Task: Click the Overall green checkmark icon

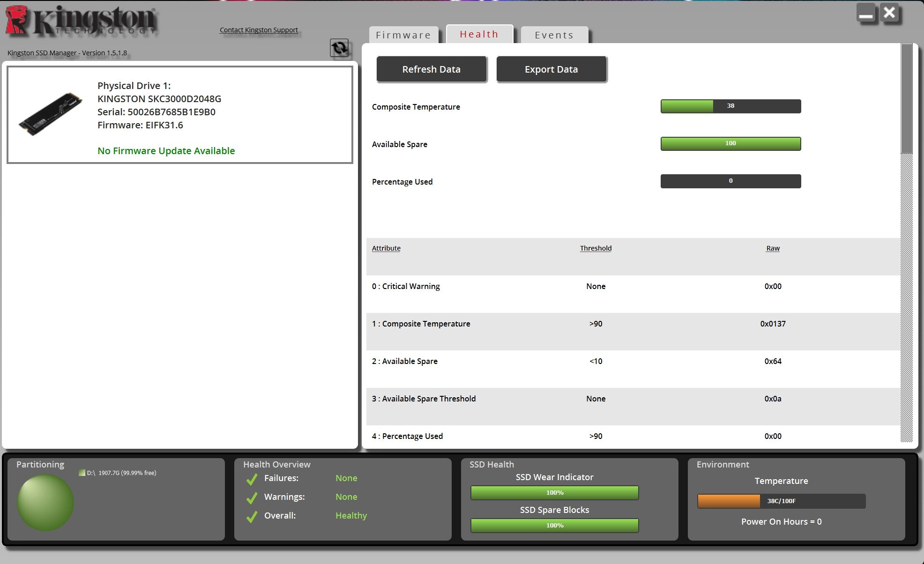Action: (x=252, y=516)
